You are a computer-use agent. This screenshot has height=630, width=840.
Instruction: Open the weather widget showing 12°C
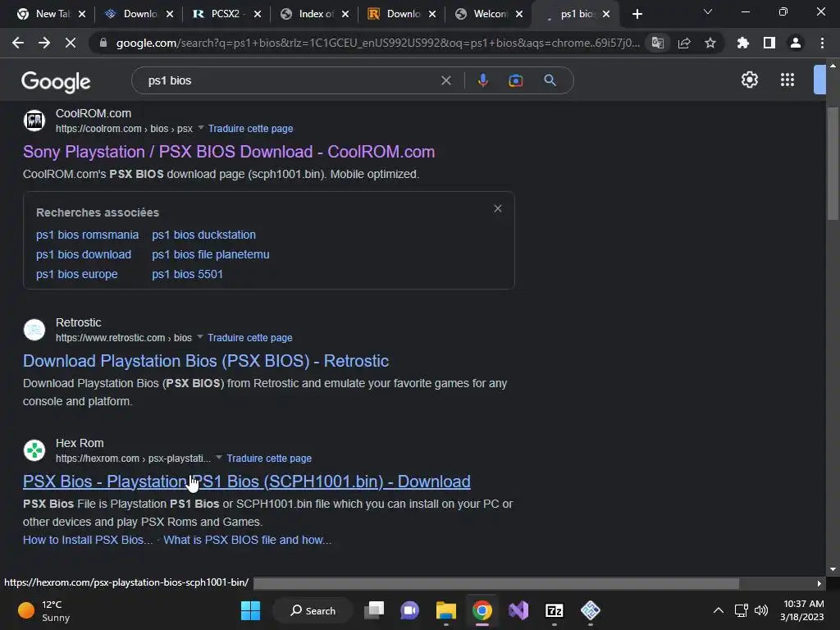[45, 610]
